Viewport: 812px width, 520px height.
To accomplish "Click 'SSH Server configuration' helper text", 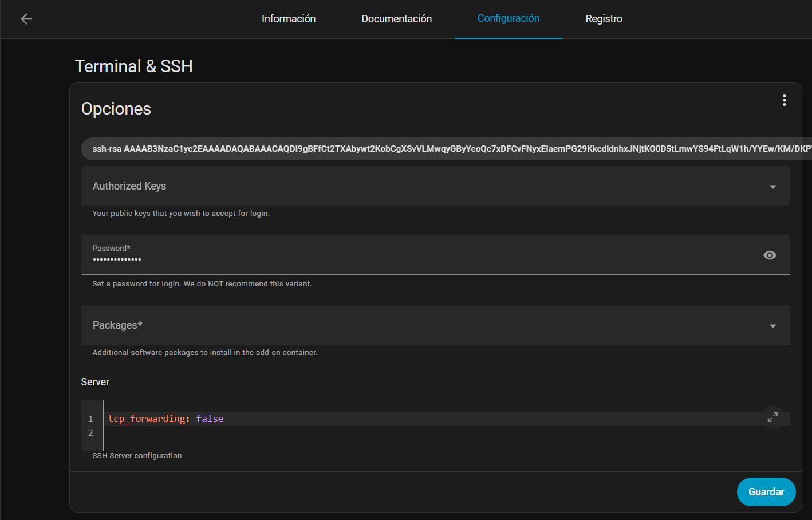I will click(137, 456).
